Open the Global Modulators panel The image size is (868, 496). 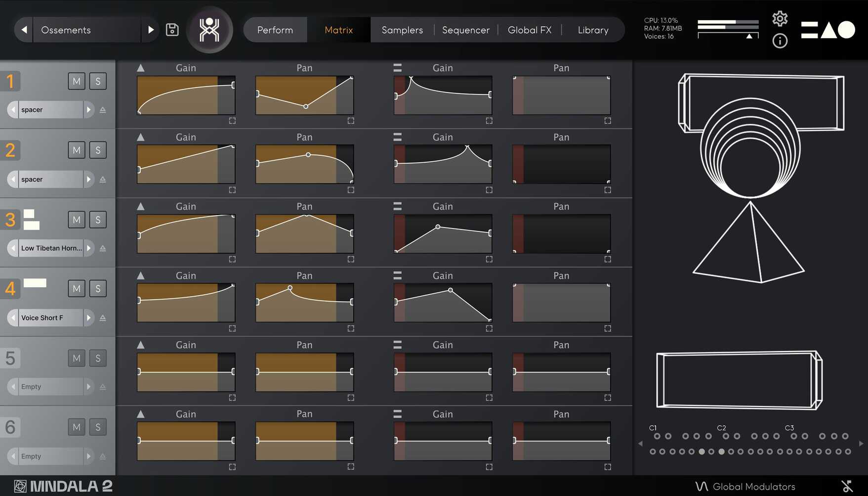coord(753,487)
